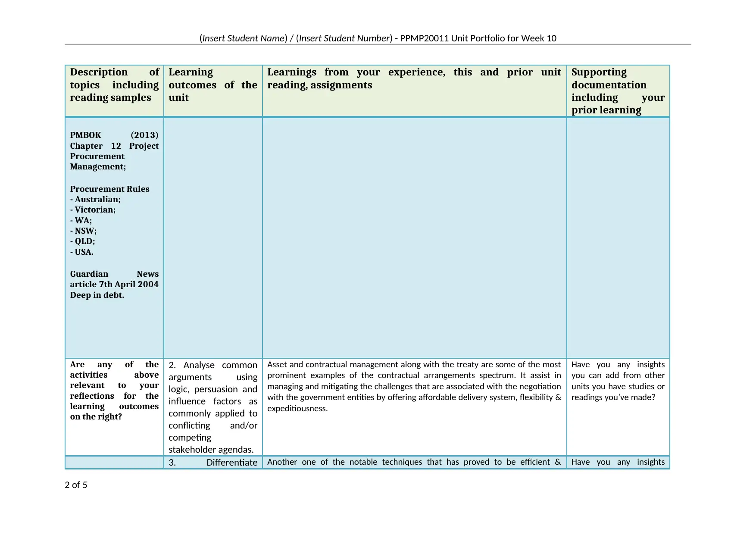This screenshot has width=756, height=535.
Task: Click the '- Australian;' list entry
Action: coord(95,199)
